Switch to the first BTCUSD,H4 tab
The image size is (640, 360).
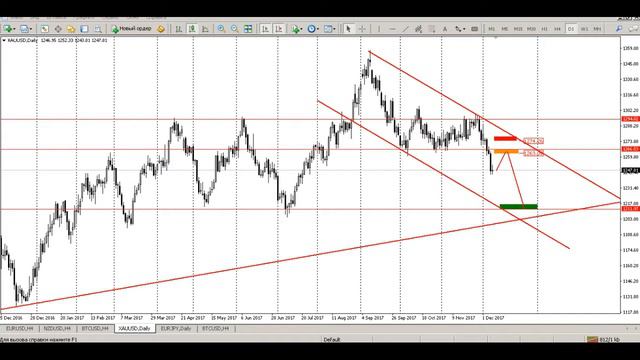95,329
